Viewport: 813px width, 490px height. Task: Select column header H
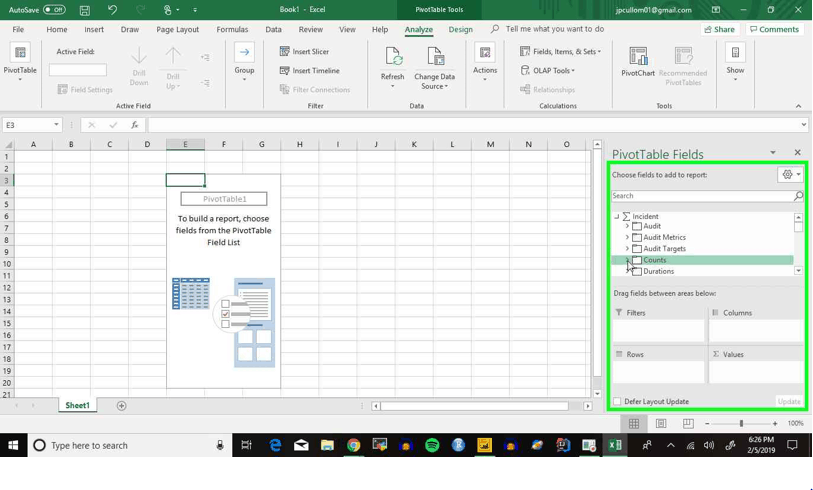click(x=300, y=144)
